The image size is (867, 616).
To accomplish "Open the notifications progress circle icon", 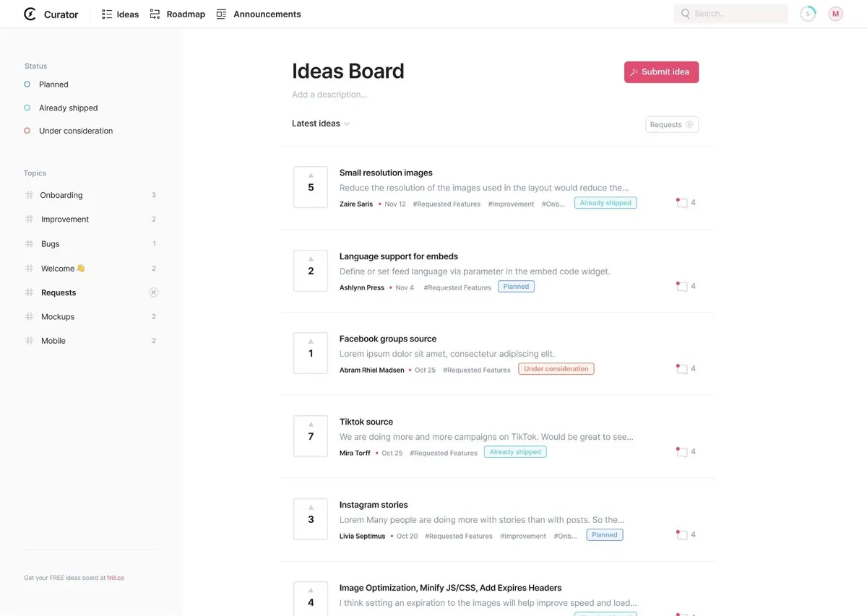I will pos(808,14).
